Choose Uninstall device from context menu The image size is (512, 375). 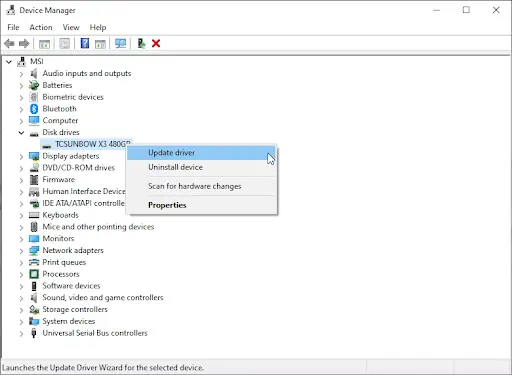coord(201,167)
